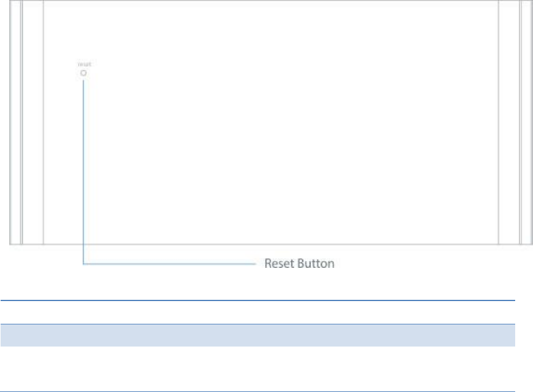Click the right inner vertical panel divider line
533x392 pixels.
coord(499,123)
